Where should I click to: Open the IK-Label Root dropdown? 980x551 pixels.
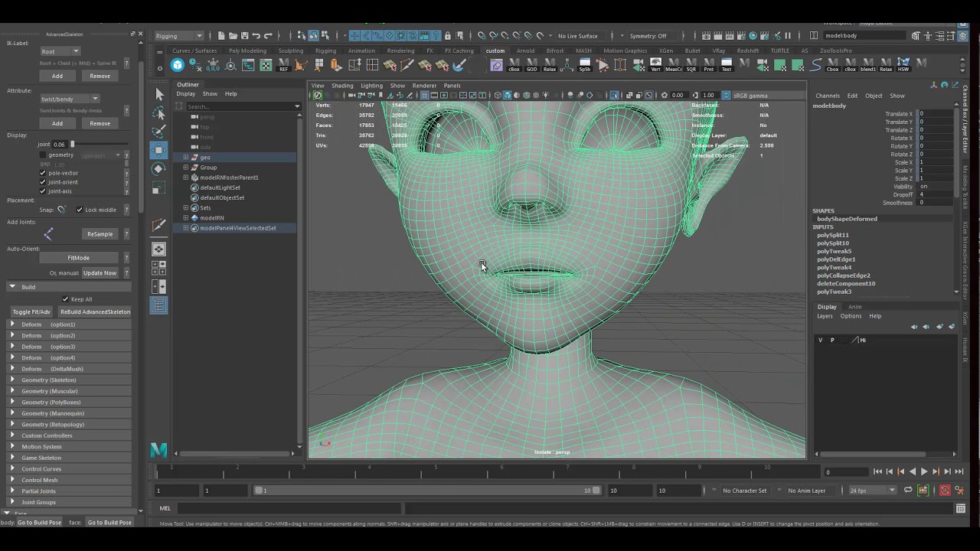tap(60, 51)
